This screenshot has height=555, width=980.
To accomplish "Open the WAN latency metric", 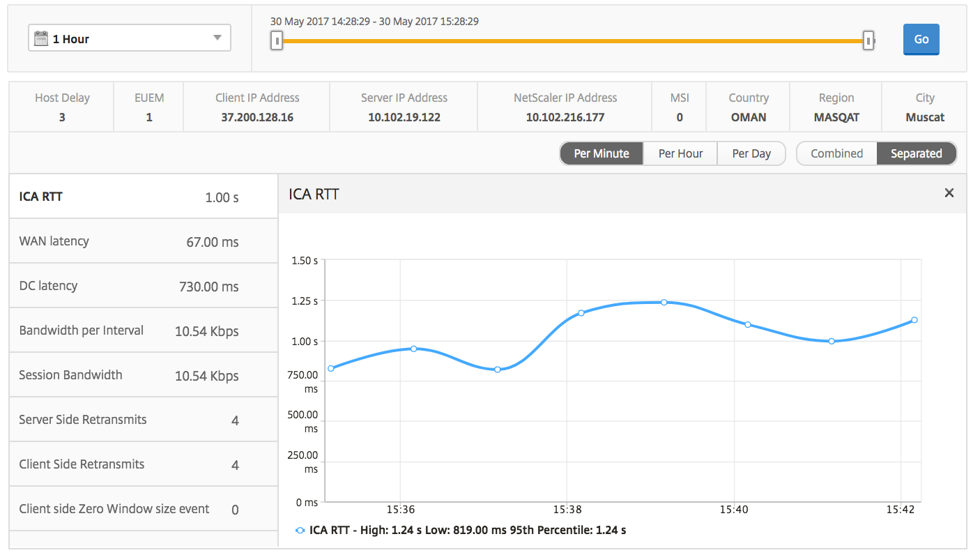I will pyautogui.click(x=144, y=241).
